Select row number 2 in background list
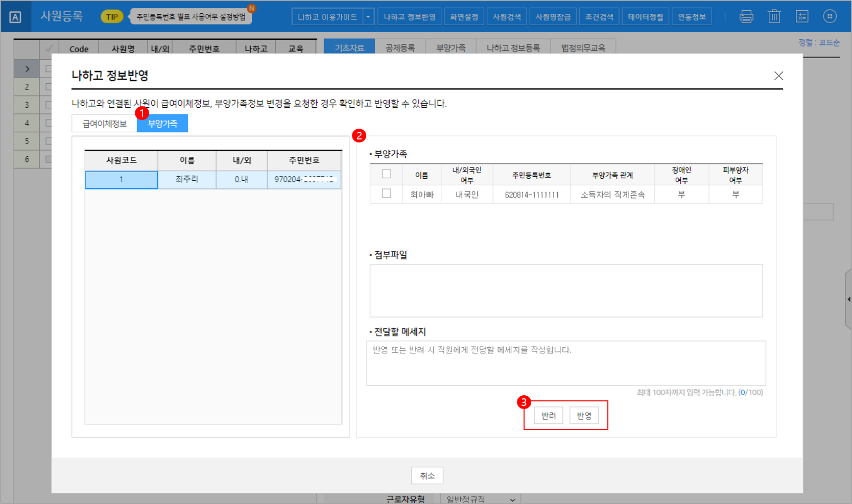Image resolution: width=852 pixels, height=504 pixels. pos(27,87)
